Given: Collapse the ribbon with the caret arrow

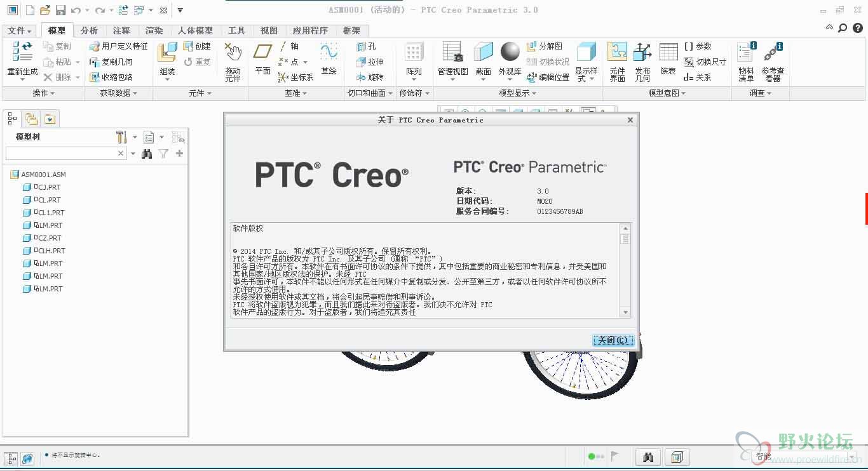Looking at the screenshot, I should [x=829, y=27].
